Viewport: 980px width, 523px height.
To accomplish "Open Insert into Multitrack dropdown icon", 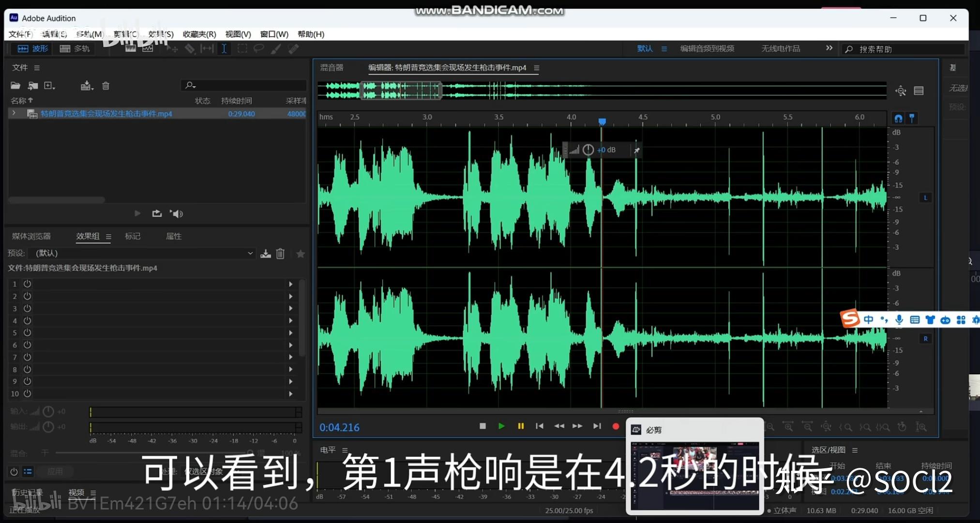I will click(87, 86).
